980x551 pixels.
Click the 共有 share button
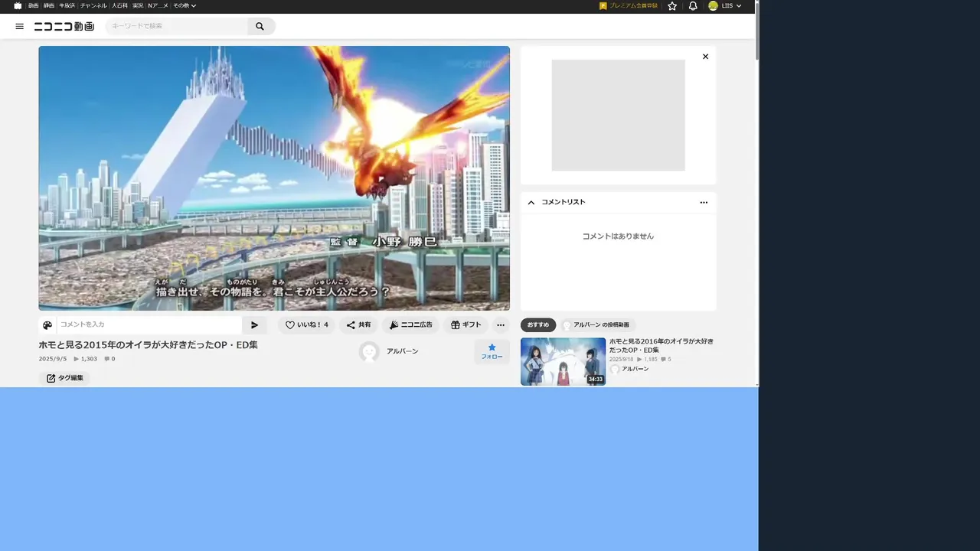[358, 325]
